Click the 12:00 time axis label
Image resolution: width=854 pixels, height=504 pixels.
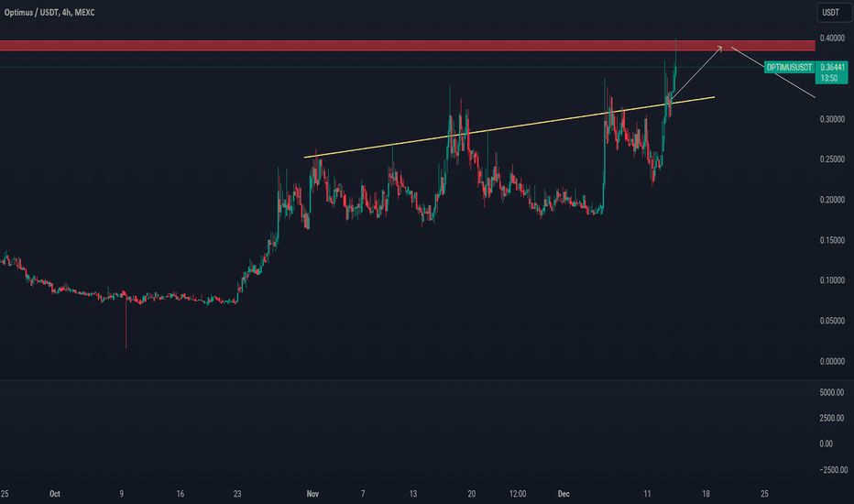click(518, 494)
